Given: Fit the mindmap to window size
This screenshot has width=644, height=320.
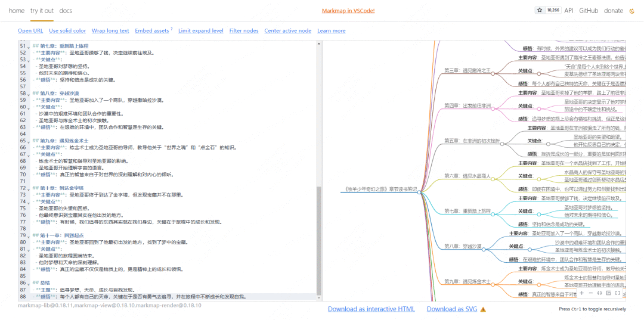Looking at the screenshot, I should click(600, 293).
